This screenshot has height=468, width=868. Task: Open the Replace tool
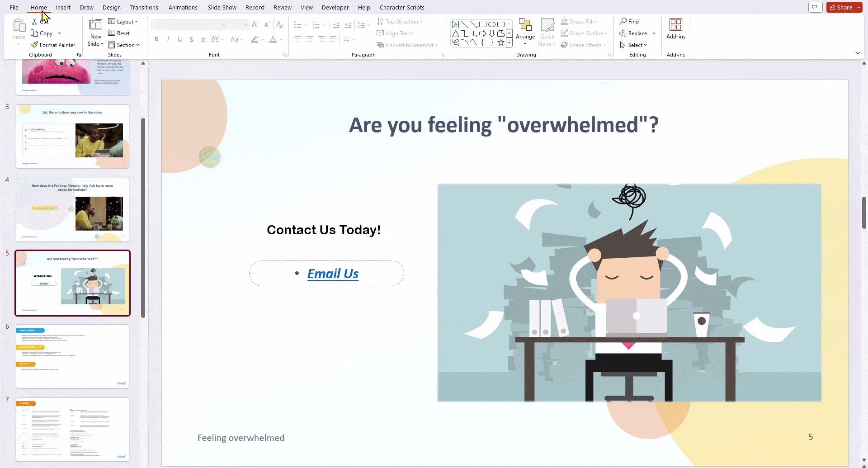(x=637, y=33)
